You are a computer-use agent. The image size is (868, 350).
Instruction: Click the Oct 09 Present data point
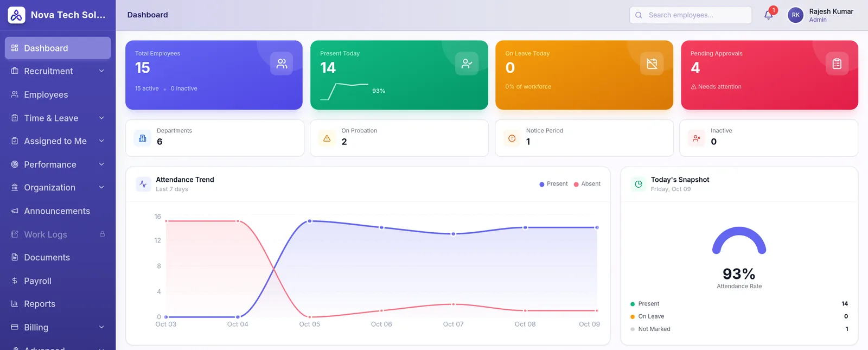point(597,227)
